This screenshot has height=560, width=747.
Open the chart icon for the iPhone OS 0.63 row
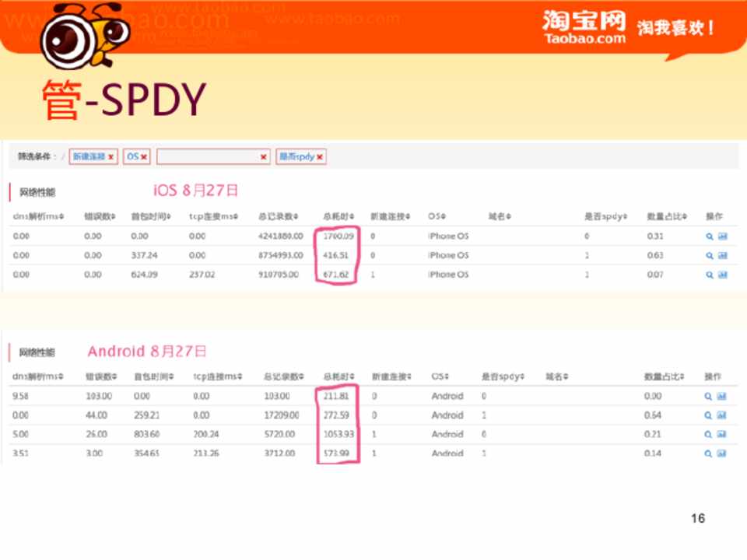tap(722, 255)
